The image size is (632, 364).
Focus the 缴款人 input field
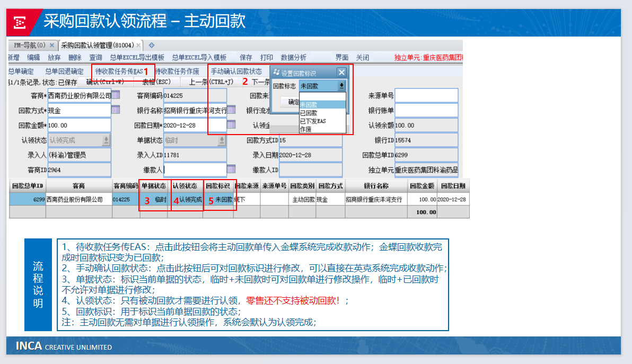(195, 170)
